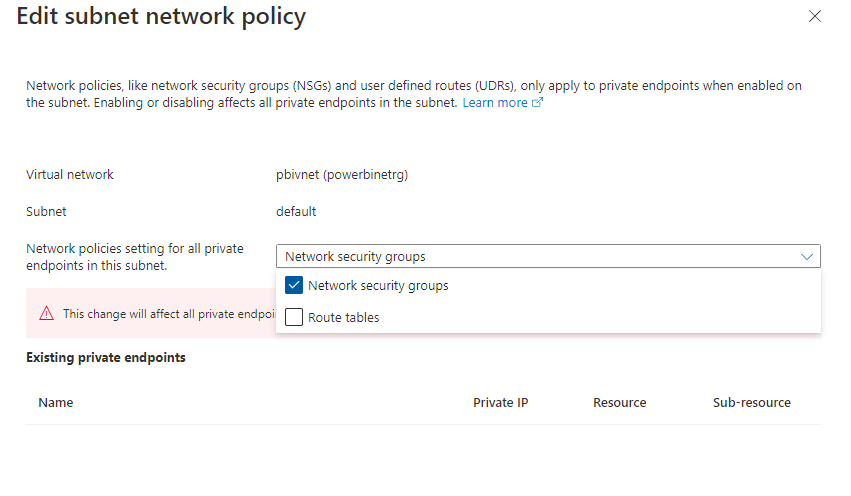Sort by the Resource column header
The height and width of the screenshot is (496, 851).
(x=619, y=403)
